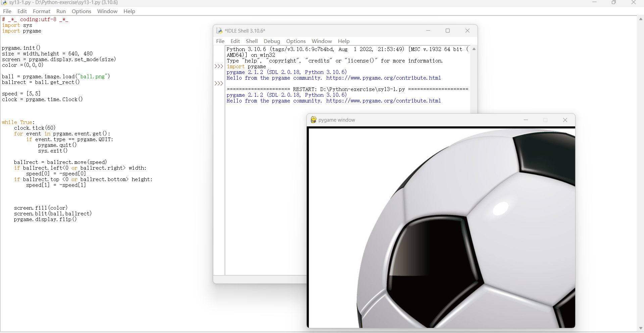644x333 pixels.
Task: Click the 'ballrect = ball.get_rect()' line
Action: (x=41, y=82)
